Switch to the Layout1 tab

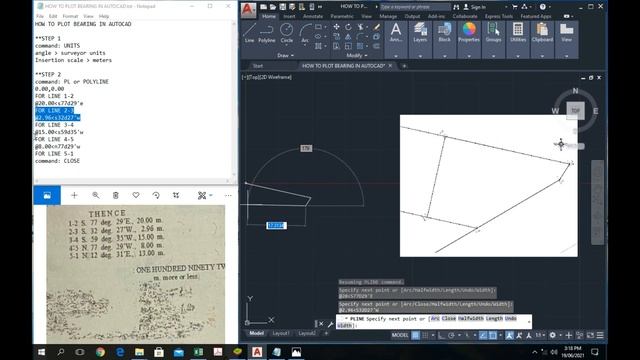[x=280, y=333]
